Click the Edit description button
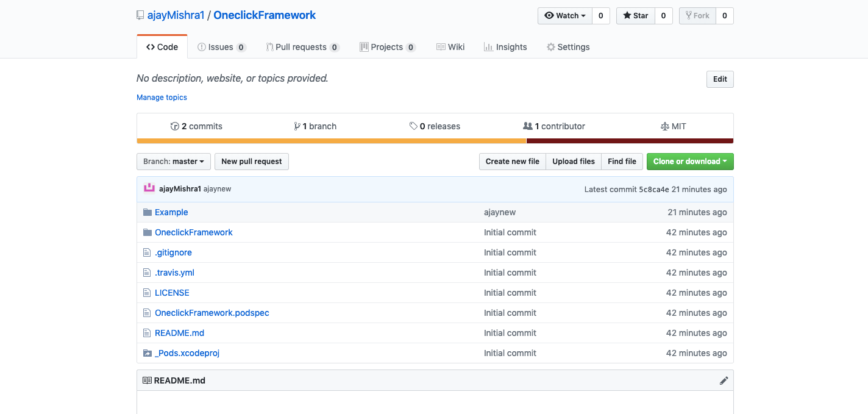868x414 pixels. pos(720,79)
